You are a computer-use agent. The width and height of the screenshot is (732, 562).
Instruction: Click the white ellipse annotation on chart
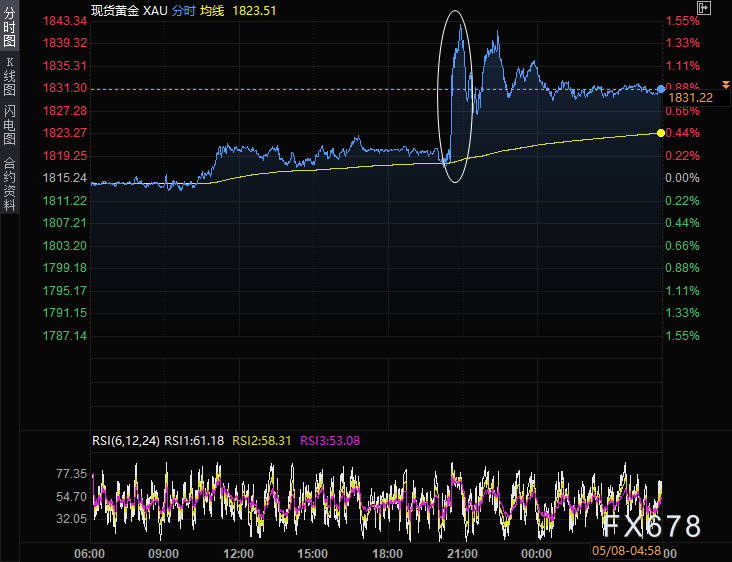(x=455, y=96)
